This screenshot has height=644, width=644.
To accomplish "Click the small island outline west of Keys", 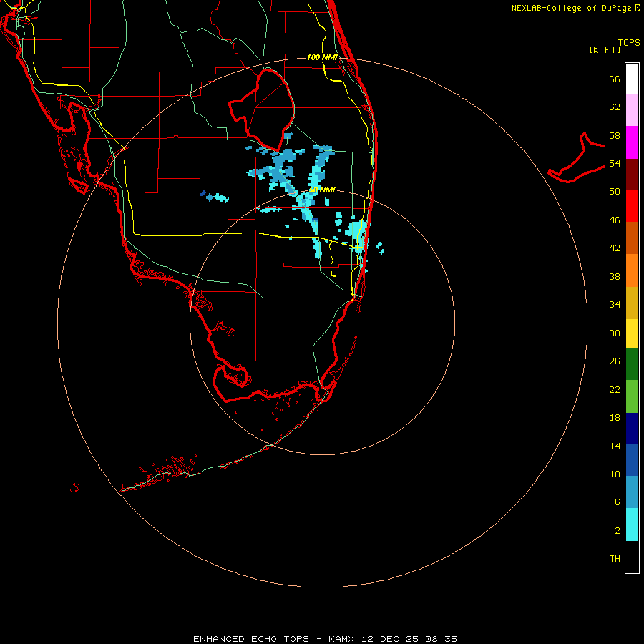I will point(74,488).
